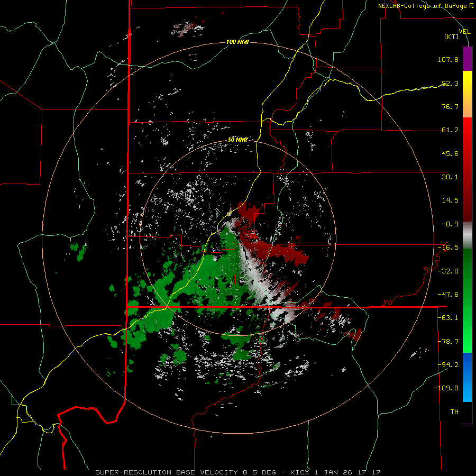Screen dimensions: 476x476
Task: Click the -109.8 velocity scale value
Action: pos(446,388)
